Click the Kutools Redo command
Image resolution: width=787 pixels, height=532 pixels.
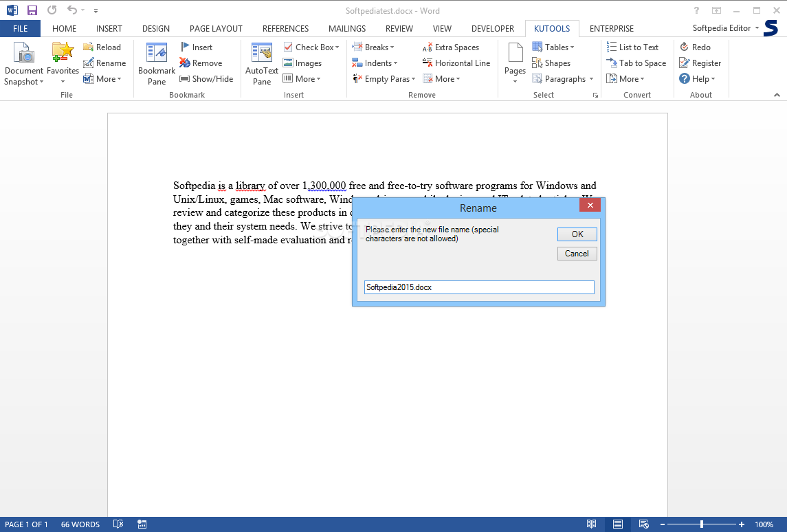[x=695, y=47]
